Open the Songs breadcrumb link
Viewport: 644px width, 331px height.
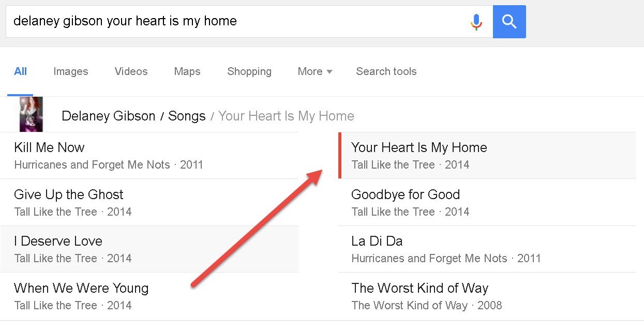coord(187,116)
